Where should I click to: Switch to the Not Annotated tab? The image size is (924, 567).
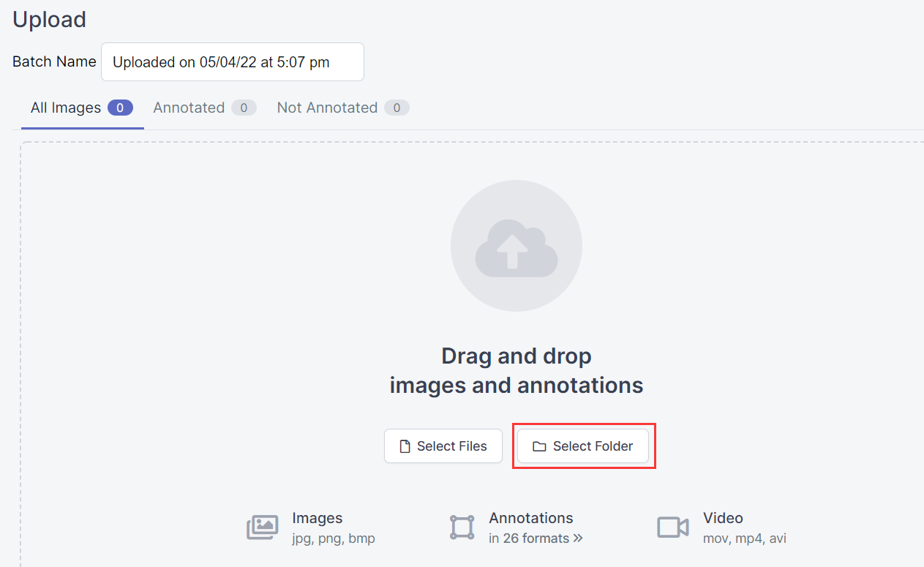pos(343,108)
